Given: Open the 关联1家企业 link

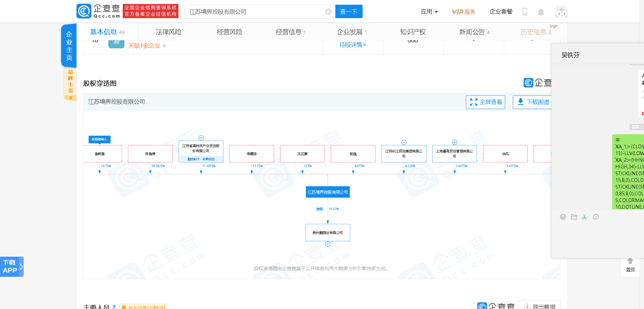Looking at the screenshot, I should click(147, 46).
